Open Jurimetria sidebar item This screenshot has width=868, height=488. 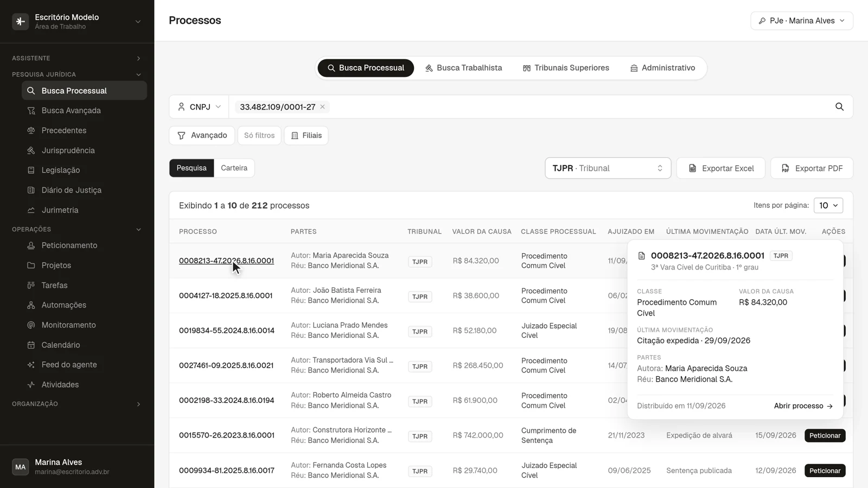click(84, 210)
